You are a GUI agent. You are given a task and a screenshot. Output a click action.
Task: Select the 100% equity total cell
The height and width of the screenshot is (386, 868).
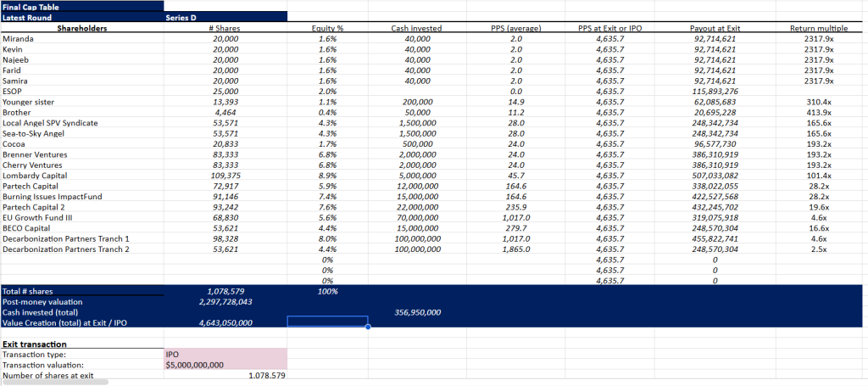(327, 291)
